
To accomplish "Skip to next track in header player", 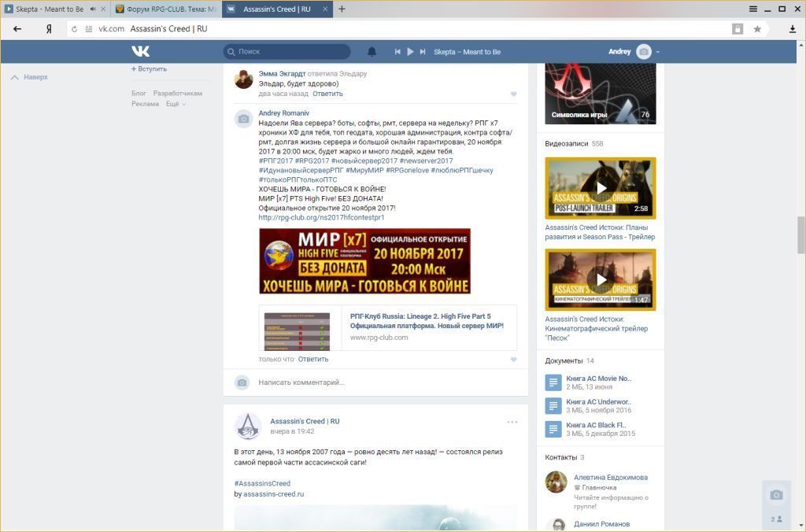I will point(423,51).
